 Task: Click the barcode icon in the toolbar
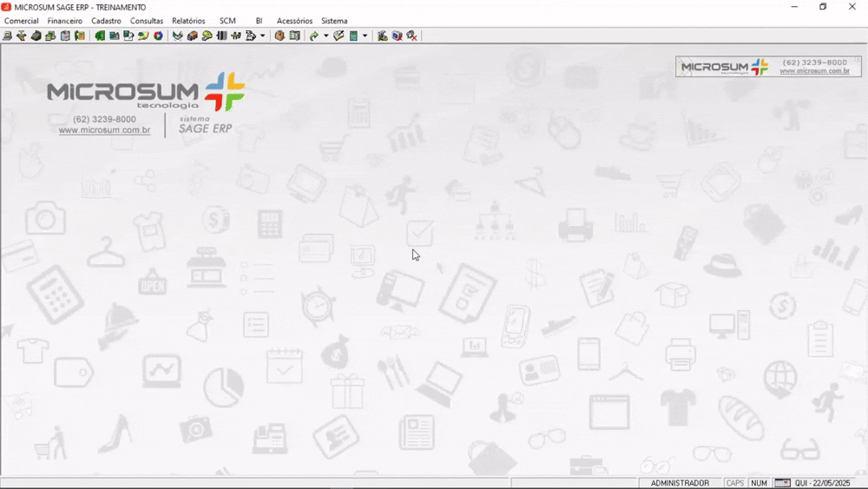click(x=221, y=36)
